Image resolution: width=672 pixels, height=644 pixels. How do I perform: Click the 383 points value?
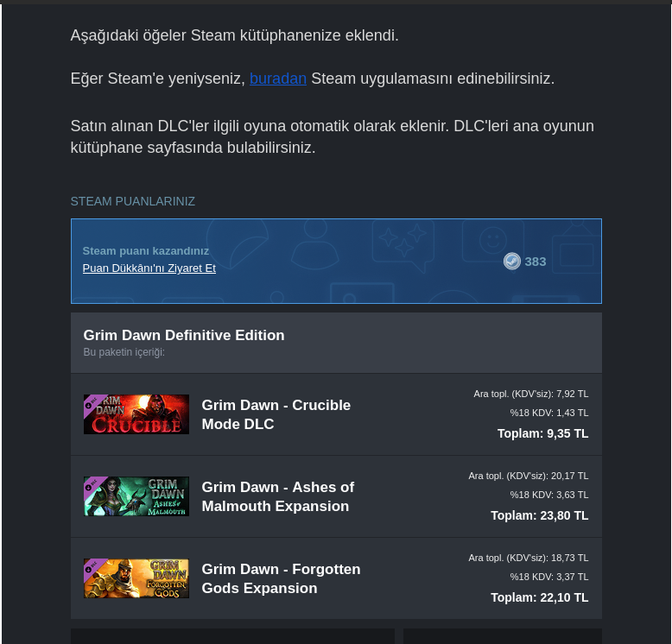tap(536, 262)
